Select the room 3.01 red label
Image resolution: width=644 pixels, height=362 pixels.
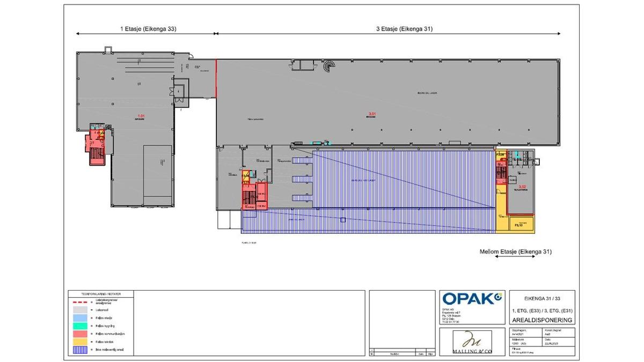371,113
